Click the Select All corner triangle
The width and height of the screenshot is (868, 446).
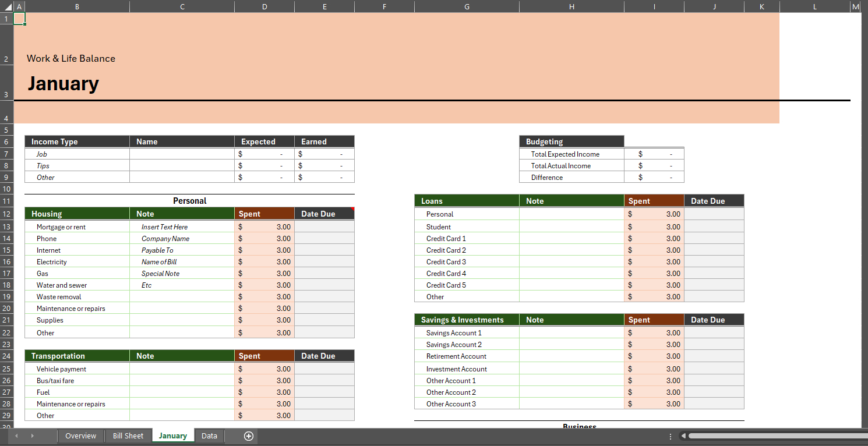click(x=6, y=6)
